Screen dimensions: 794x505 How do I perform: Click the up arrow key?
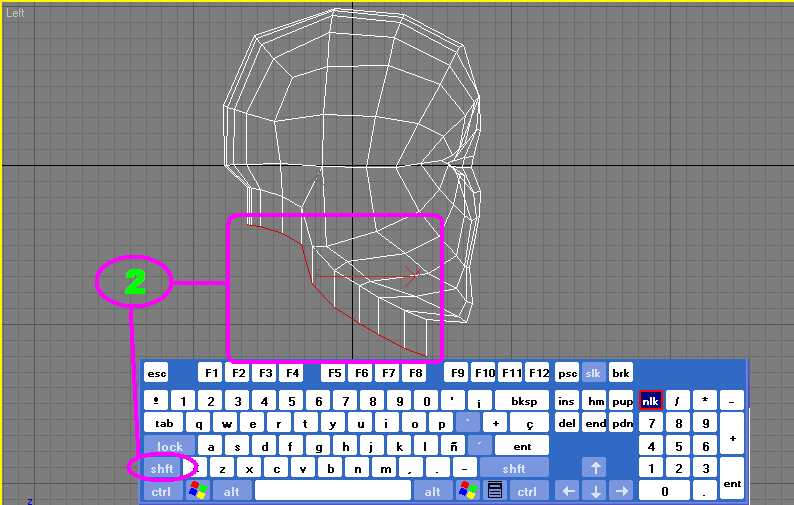pos(596,468)
